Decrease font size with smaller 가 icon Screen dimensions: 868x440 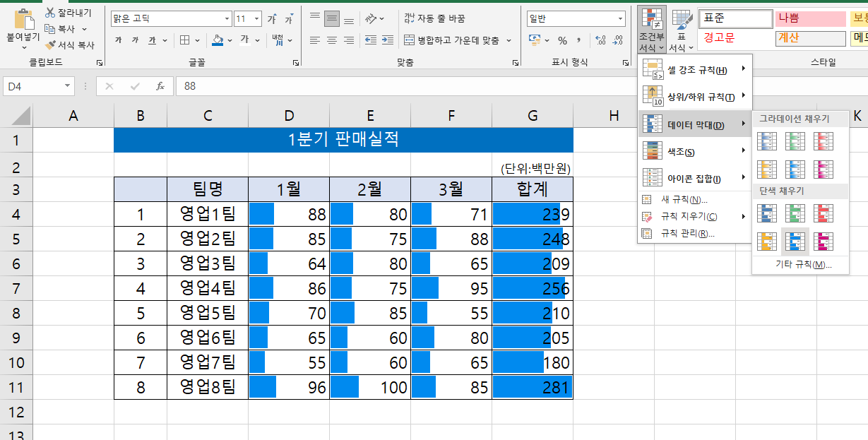point(288,18)
